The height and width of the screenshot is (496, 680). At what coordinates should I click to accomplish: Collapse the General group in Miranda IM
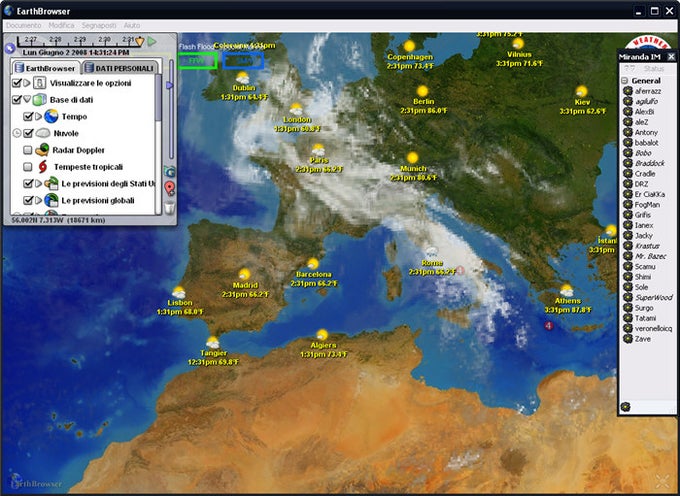(624, 81)
